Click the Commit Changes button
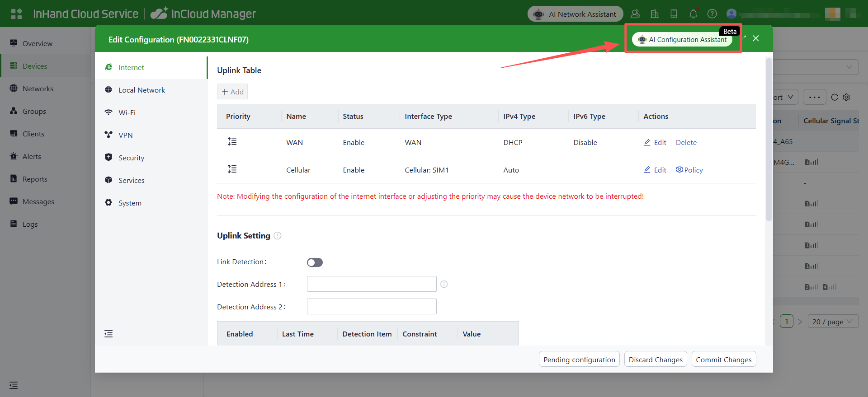This screenshot has width=868, height=397. coord(723,360)
